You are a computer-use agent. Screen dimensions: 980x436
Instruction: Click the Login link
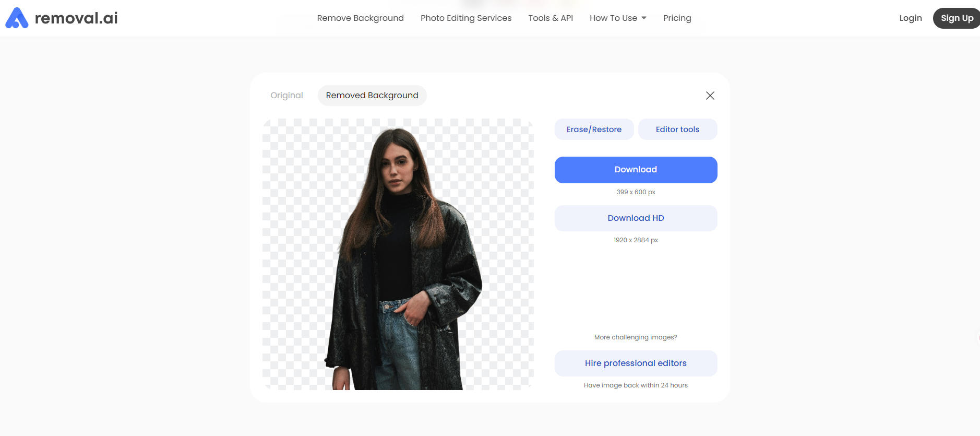pyautogui.click(x=911, y=18)
